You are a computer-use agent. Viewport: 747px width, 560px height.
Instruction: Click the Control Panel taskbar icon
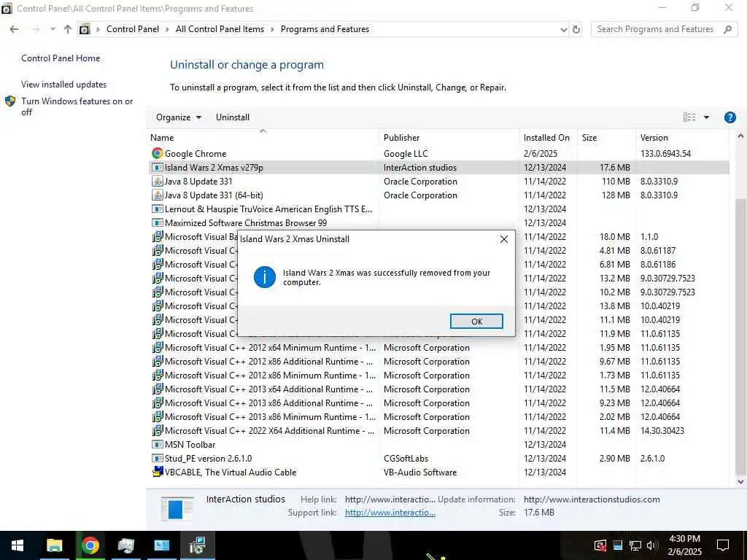(161, 545)
